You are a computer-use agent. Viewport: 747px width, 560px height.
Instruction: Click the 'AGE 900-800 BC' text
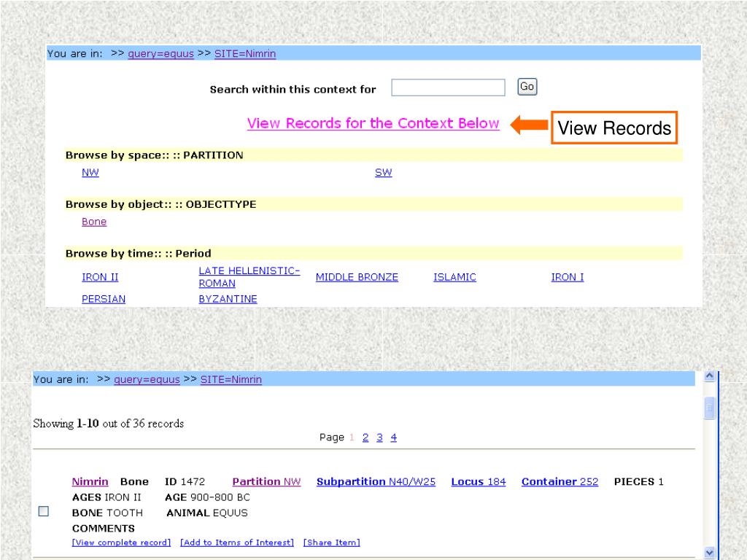(x=207, y=497)
